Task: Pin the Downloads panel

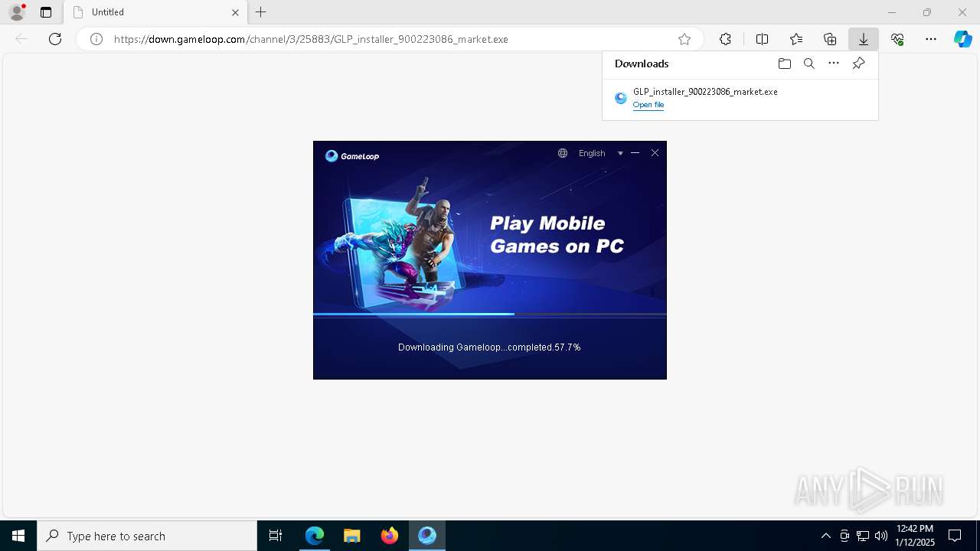Action: [859, 64]
